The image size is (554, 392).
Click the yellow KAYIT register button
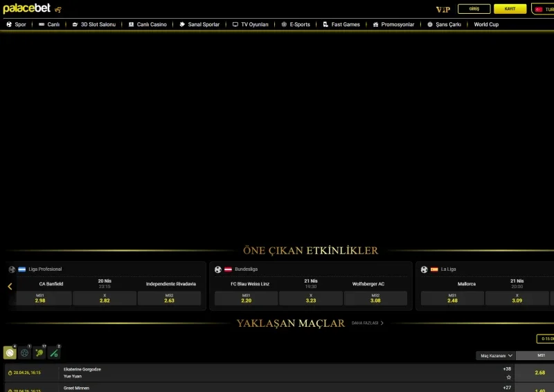510,9
